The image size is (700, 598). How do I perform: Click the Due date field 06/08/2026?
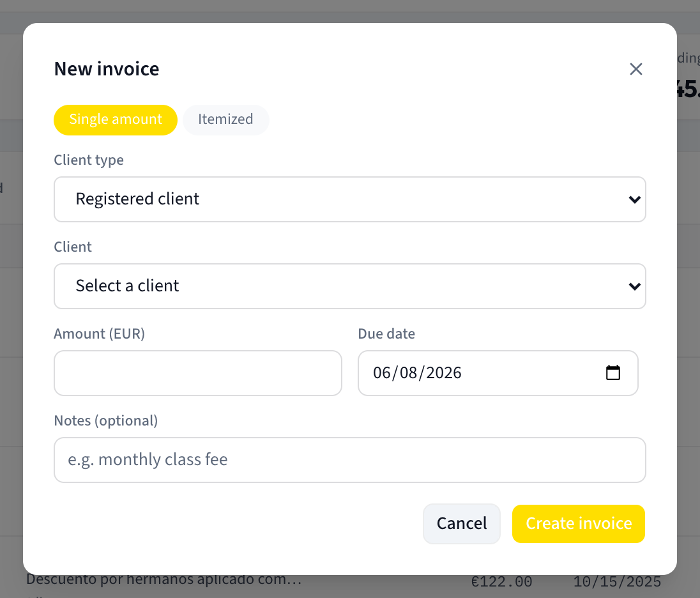click(x=498, y=373)
